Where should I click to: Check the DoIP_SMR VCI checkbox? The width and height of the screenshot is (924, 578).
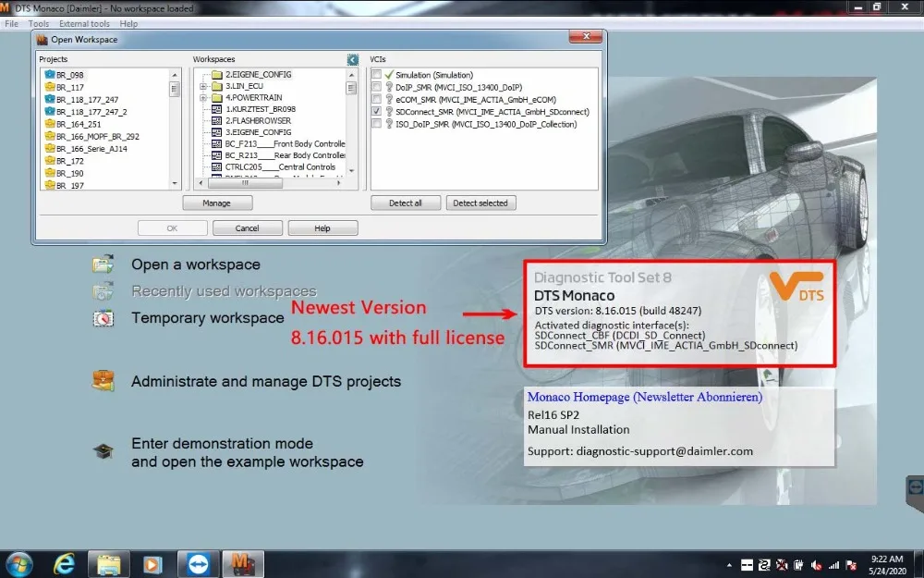pos(377,87)
